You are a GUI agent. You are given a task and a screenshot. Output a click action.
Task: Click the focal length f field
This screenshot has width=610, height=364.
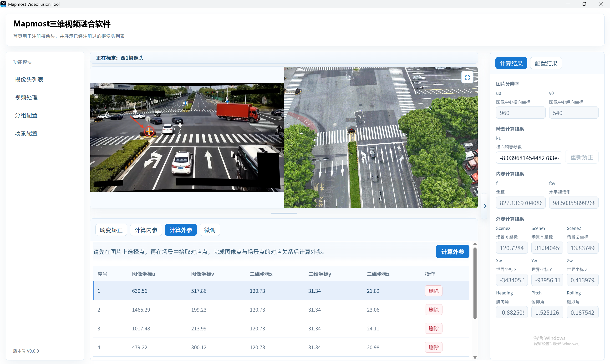(x=521, y=203)
